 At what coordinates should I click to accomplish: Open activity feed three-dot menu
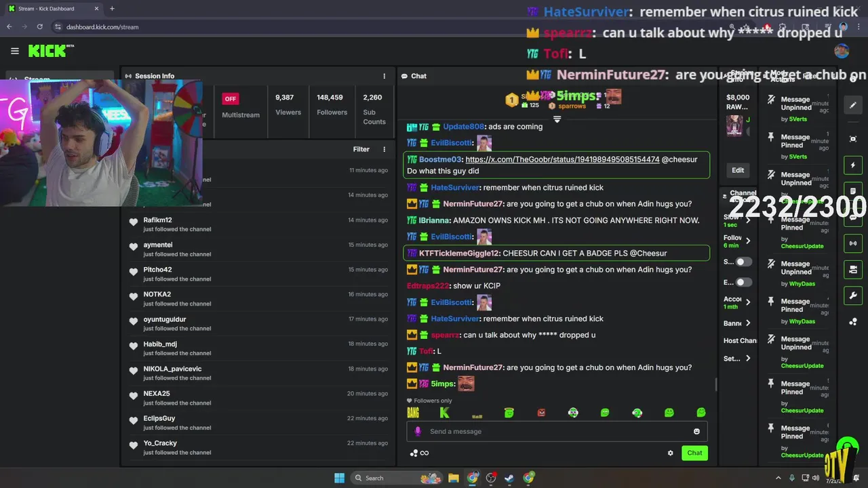384,149
